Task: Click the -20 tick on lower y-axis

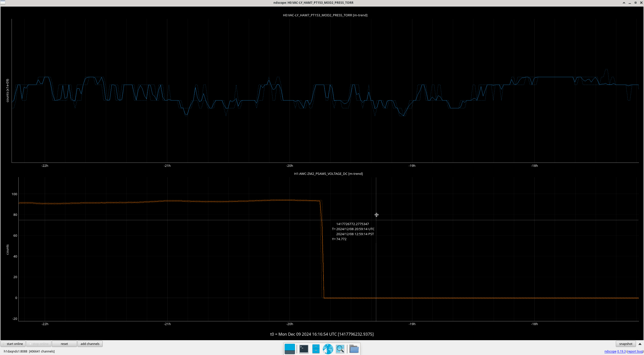Action: 15,319
